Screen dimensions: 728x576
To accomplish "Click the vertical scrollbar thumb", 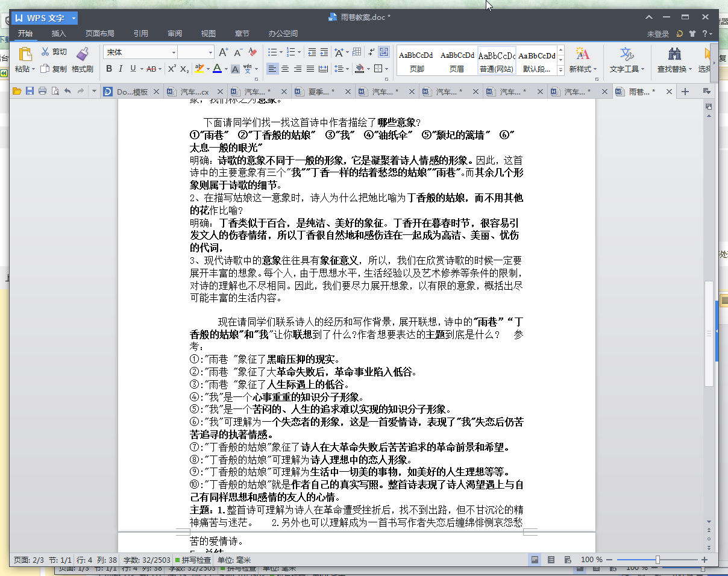I will click(x=709, y=333).
